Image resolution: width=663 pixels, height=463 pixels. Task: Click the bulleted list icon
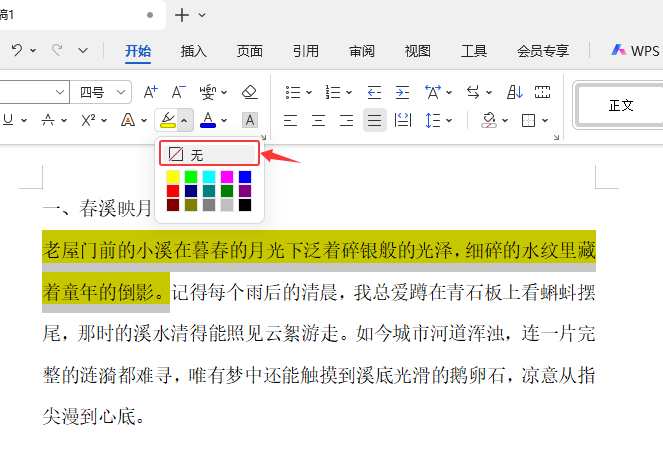click(x=293, y=92)
